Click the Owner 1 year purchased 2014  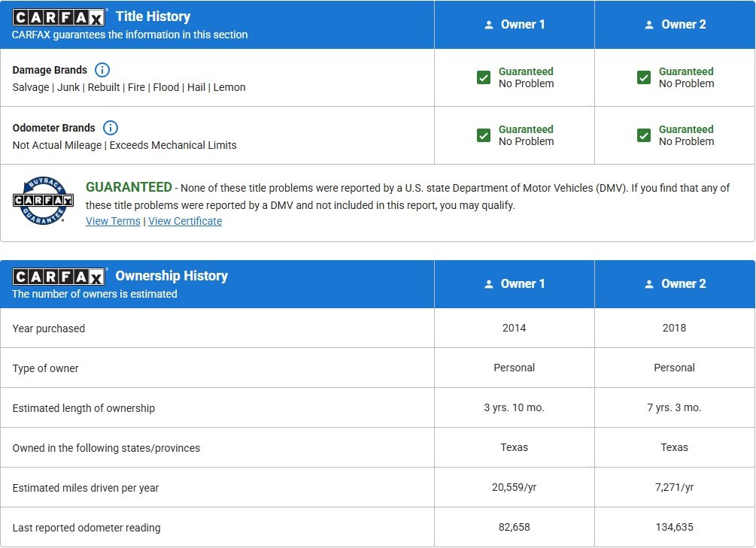point(514,328)
